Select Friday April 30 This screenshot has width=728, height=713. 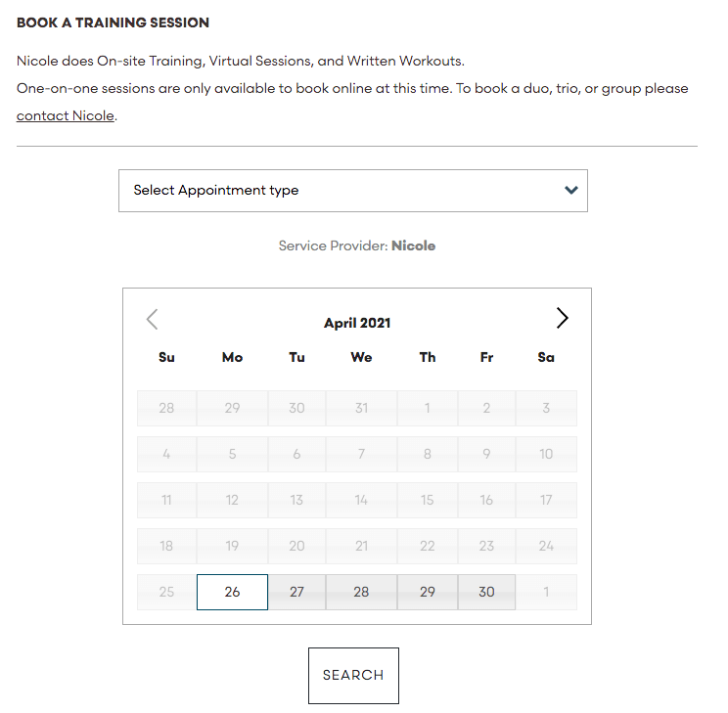[x=486, y=592]
